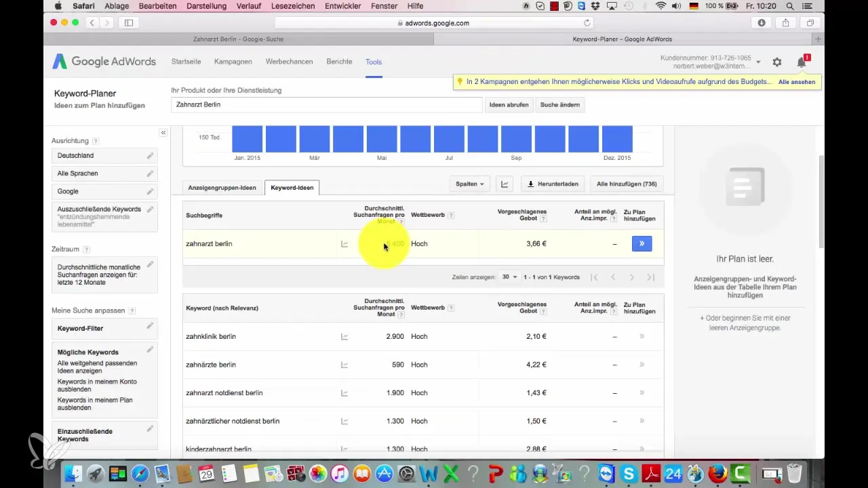The width and height of the screenshot is (868, 488).
Task: Open Safari share menu
Action: 785,22
